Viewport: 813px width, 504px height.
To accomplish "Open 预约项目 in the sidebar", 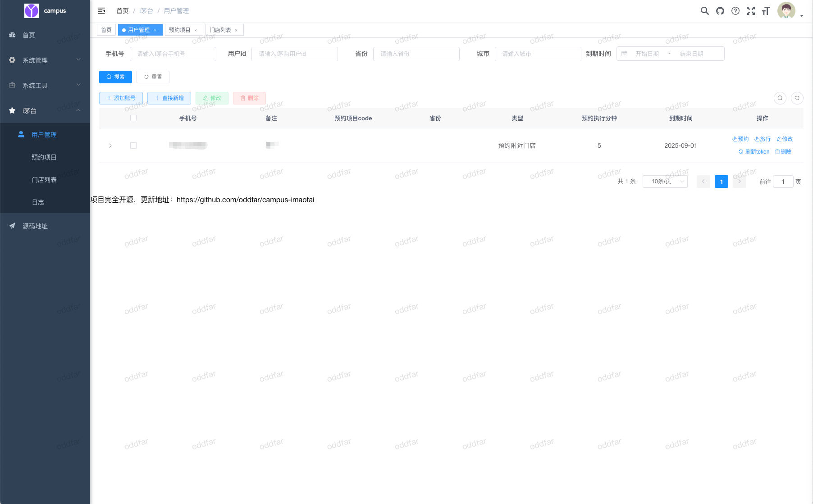I will tap(45, 157).
